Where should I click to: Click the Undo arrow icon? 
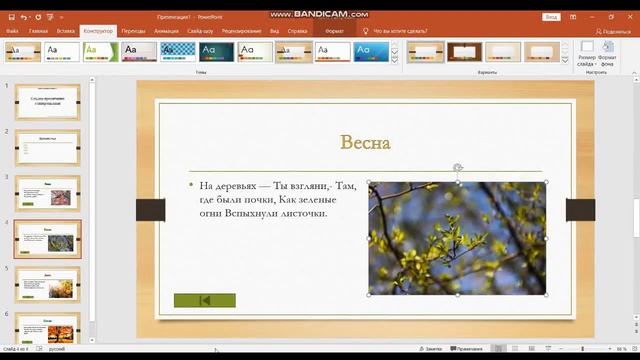click(x=23, y=17)
